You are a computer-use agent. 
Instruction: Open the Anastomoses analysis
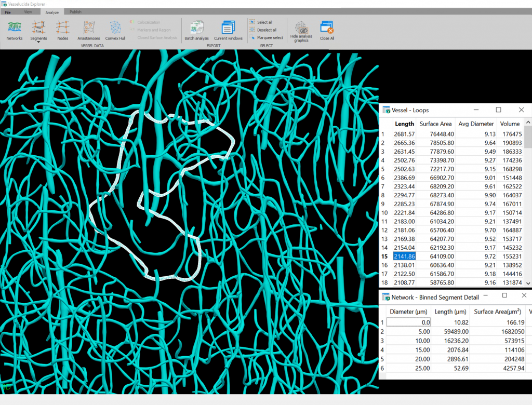[x=88, y=30]
